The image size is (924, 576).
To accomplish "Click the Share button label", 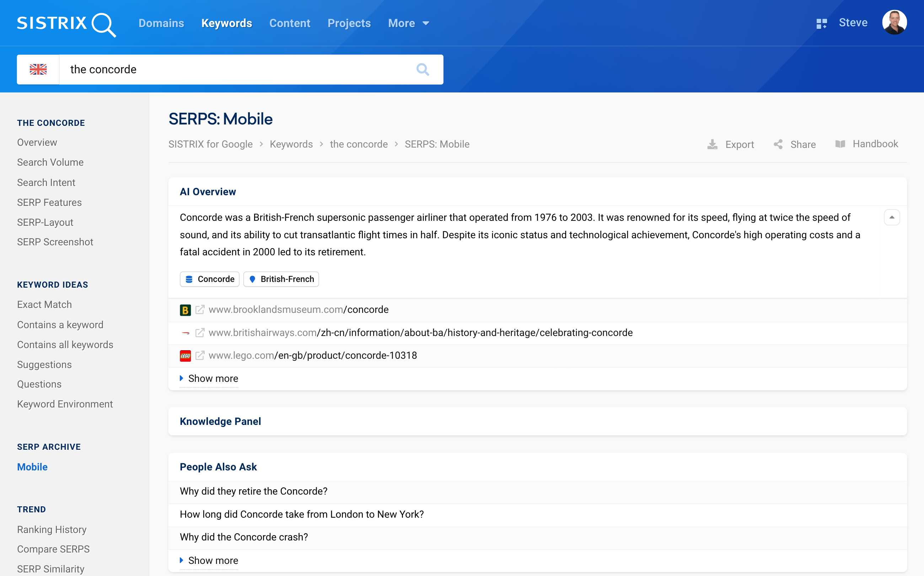I will pyautogui.click(x=803, y=144).
